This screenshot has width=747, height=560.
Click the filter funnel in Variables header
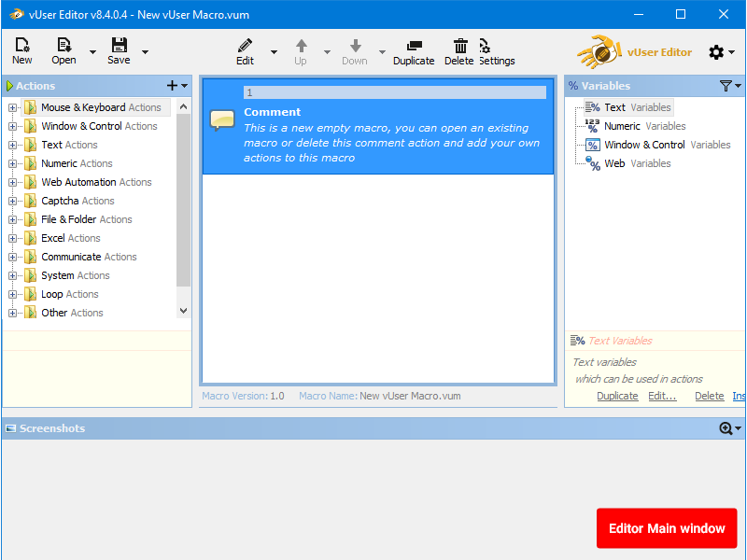pyautogui.click(x=726, y=86)
